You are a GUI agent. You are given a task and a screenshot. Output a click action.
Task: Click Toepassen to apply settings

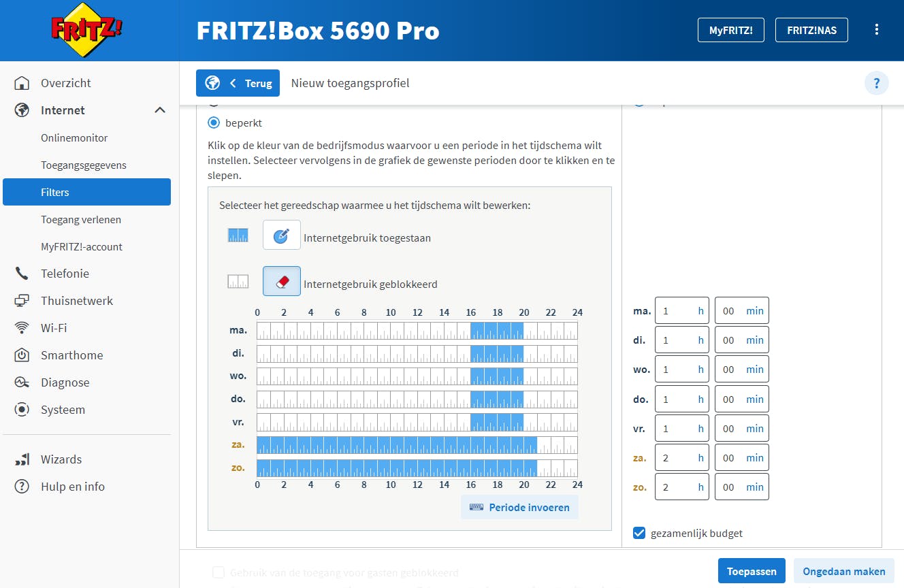(752, 571)
